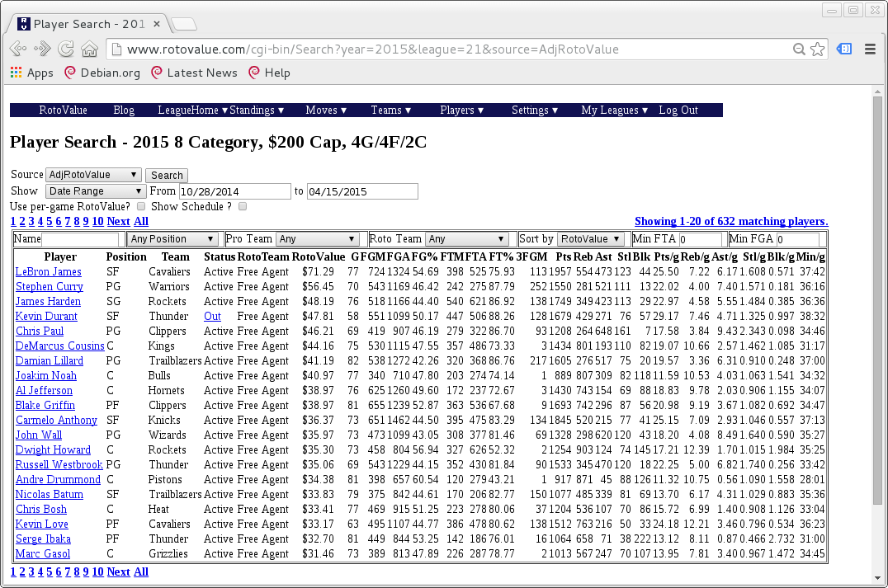
Task: Click the scrollbar down arrow
Action: tap(878, 578)
